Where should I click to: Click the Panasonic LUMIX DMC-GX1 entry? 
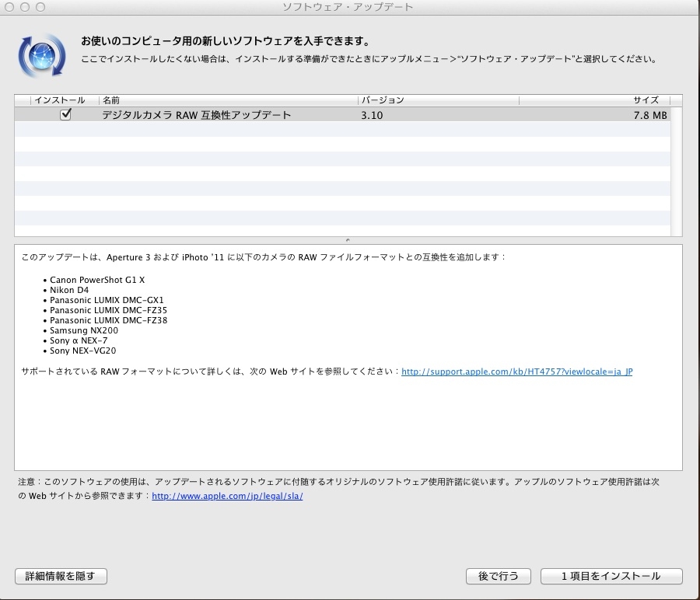tap(107, 300)
